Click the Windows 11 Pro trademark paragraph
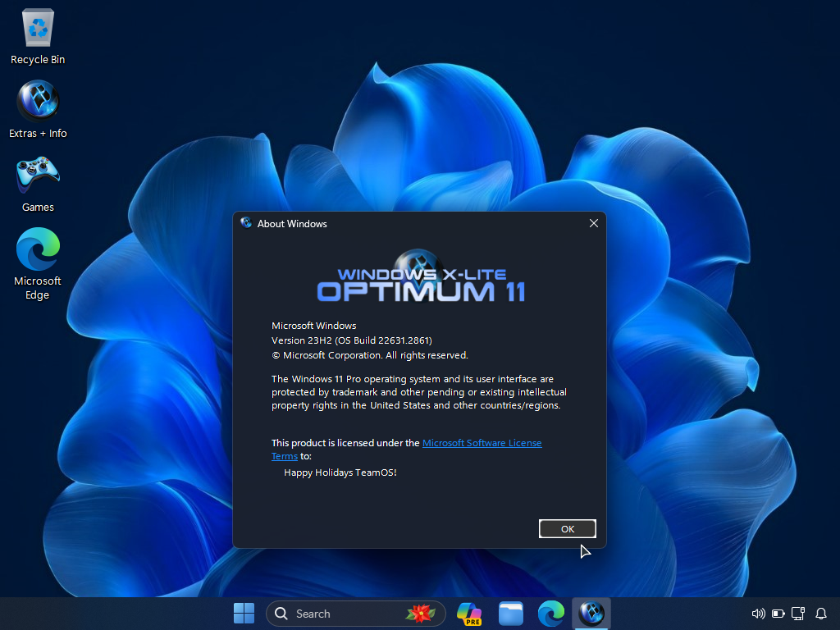 coord(419,392)
